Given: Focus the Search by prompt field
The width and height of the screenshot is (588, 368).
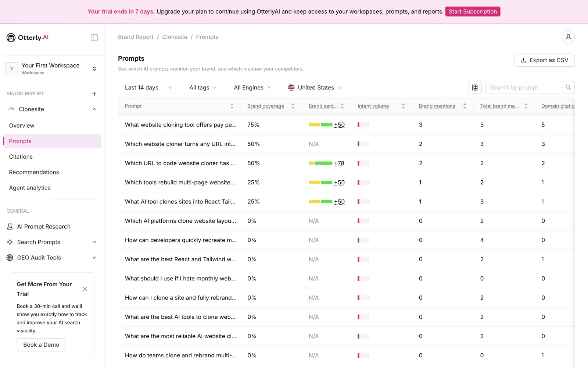Looking at the screenshot, I should coord(524,88).
